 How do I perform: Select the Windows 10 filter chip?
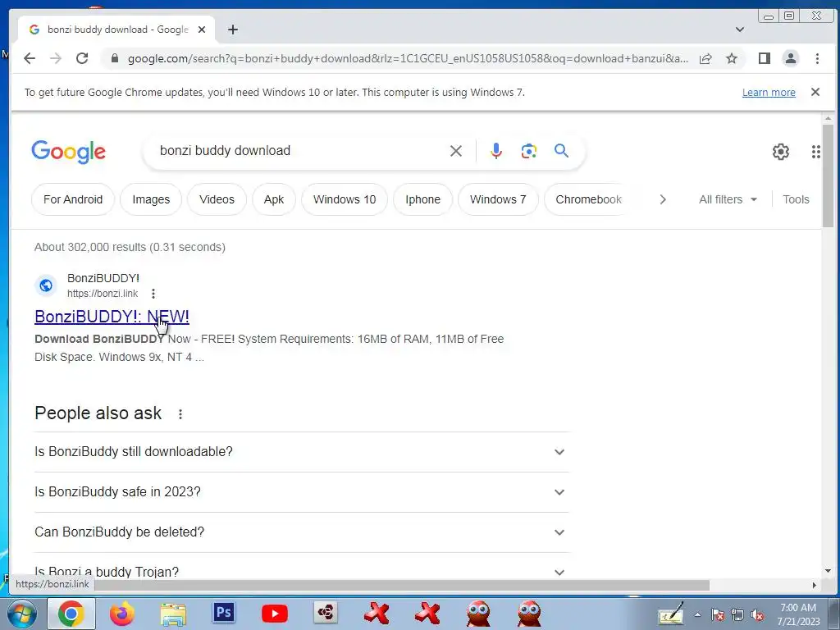point(345,199)
